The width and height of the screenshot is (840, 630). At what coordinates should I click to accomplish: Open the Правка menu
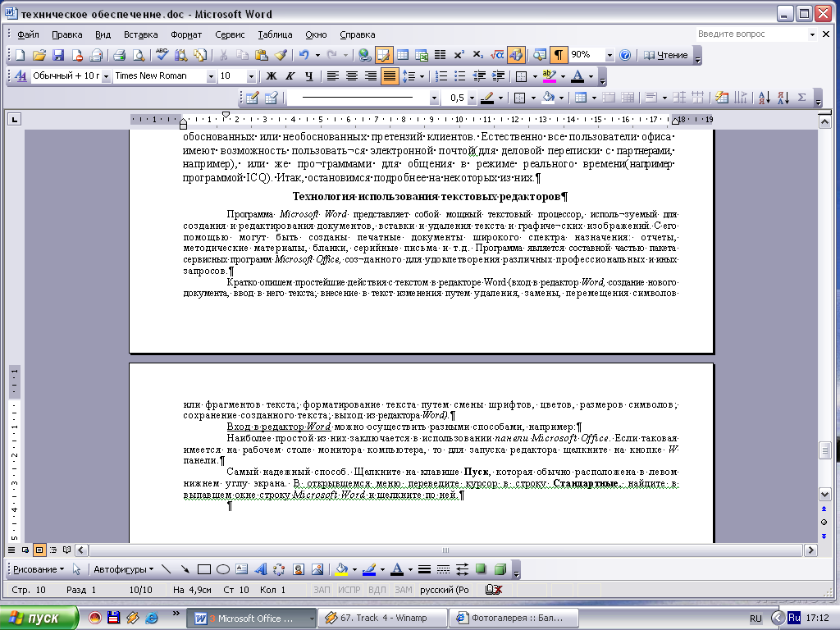pyautogui.click(x=67, y=34)
